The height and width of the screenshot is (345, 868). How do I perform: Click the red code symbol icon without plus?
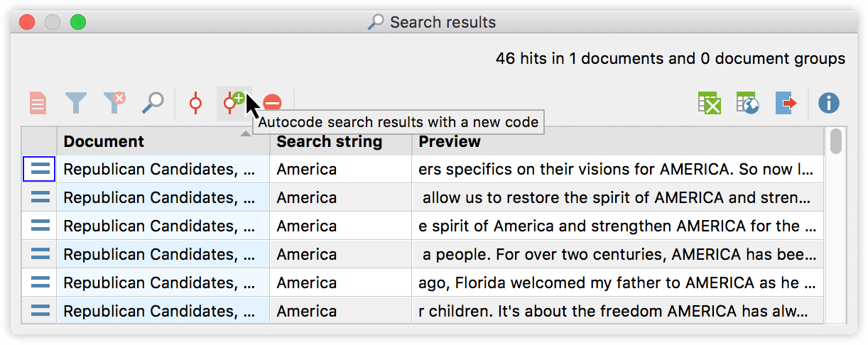click(x=195, y=104)
